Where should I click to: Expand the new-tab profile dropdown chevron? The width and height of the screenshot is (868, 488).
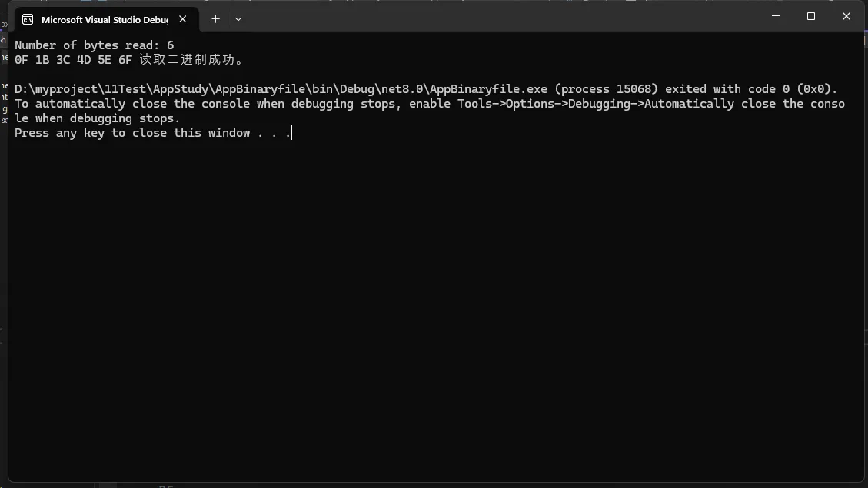[x=238, y=19]
